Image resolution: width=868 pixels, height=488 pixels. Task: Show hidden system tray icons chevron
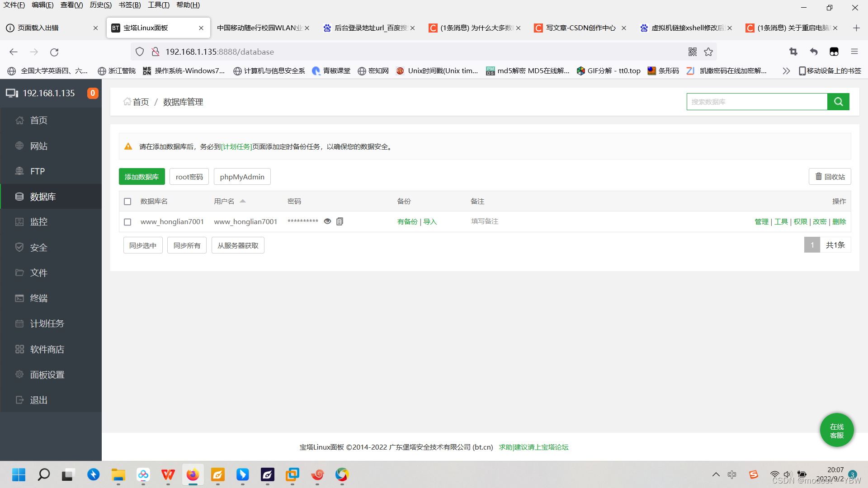pyautogui.click(x=716, y=474)
